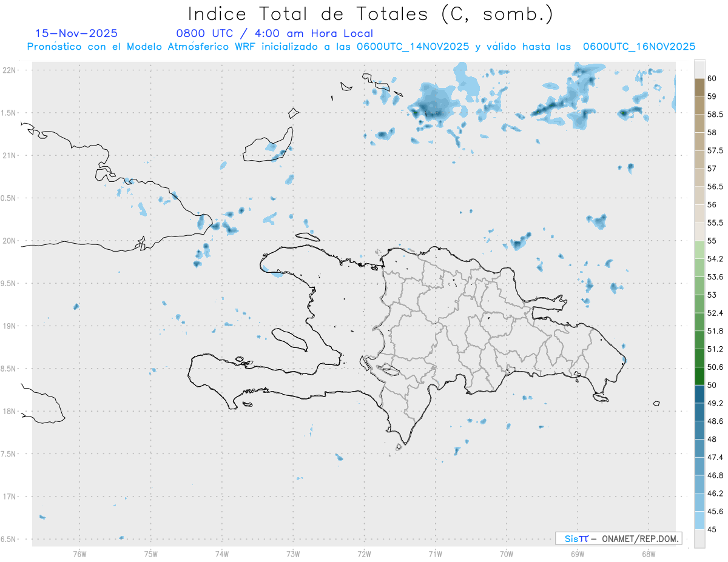Pick the '70W' longitude label
This screenshot has width=728, height=562.
click(x=506, y=554)
